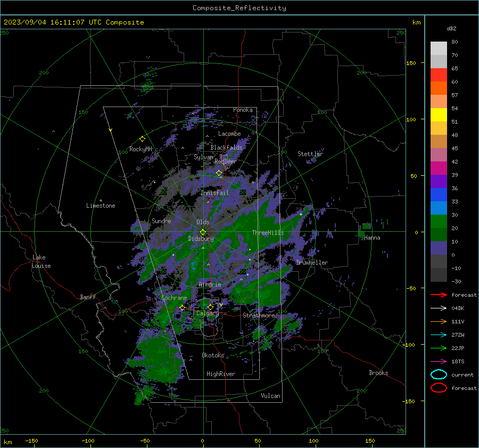
Task: Click the yellow radar-center diamond above Didsbury
Action: point(203,232)
